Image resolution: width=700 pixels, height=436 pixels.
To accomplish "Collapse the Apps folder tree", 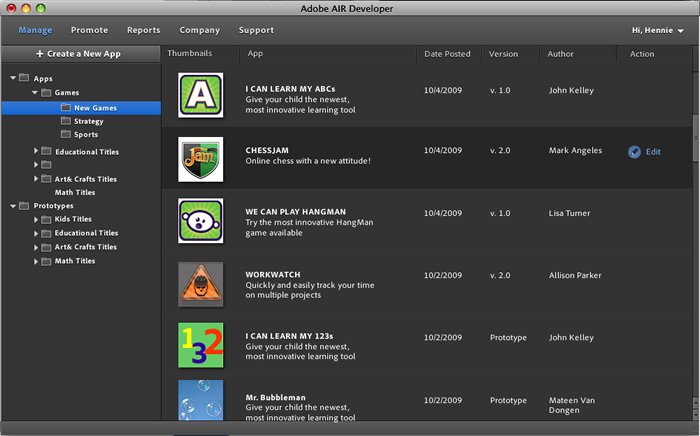I will tap(13, 78).
